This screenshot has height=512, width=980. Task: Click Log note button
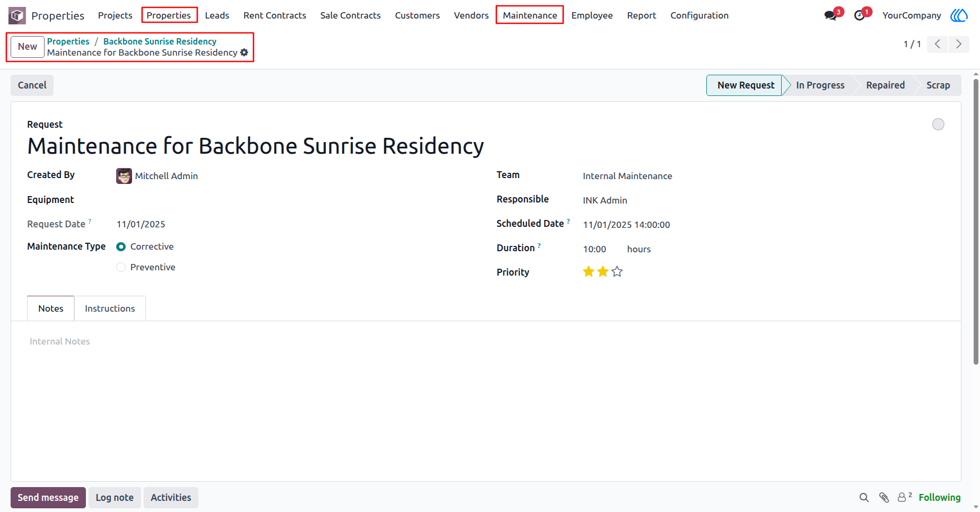click(115, 498)
